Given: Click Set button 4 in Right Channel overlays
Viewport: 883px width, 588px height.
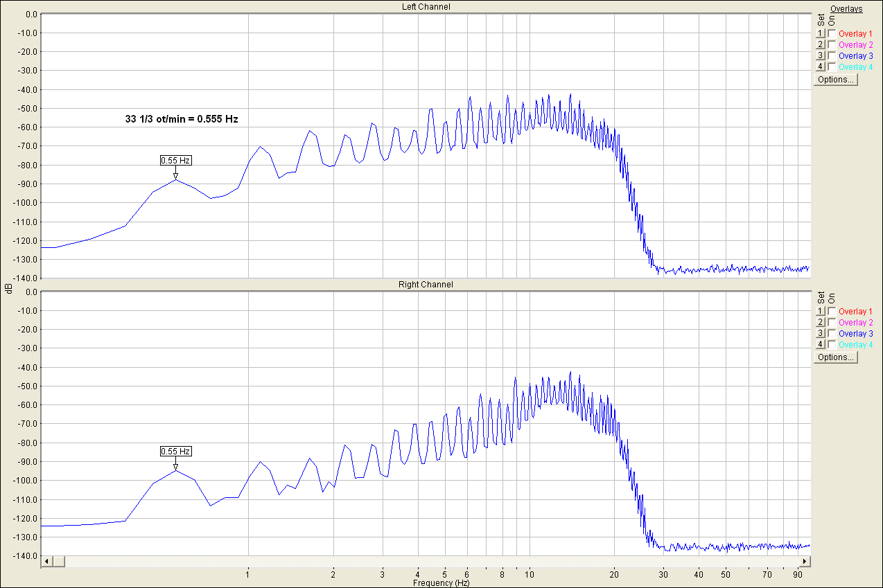Looking at the screenshot, I should pos(820,344).
